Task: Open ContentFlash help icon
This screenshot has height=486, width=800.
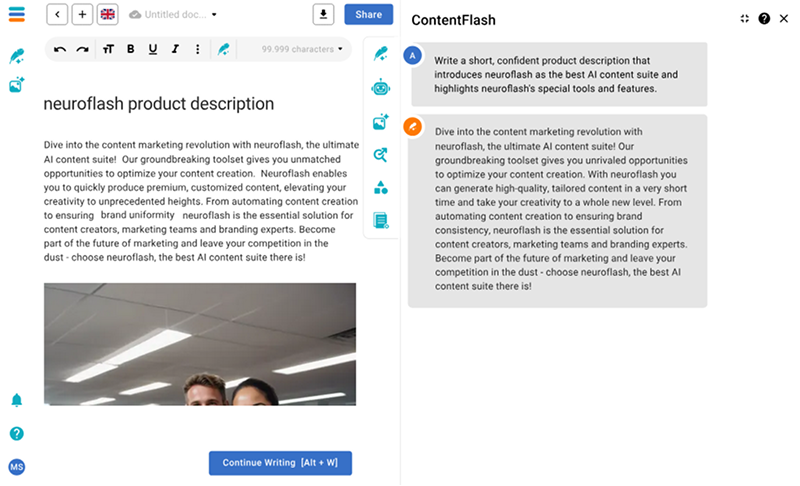Action: tap(764, 19)
